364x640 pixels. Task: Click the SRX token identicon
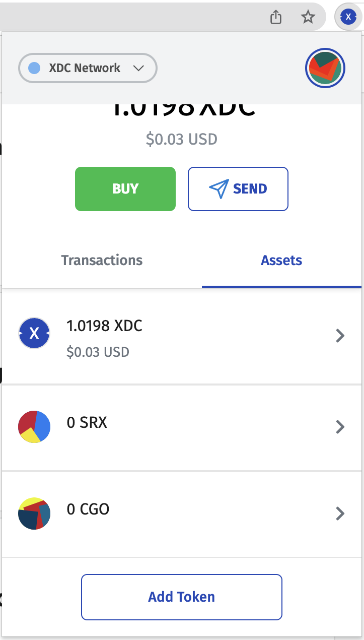pyautogui.click(x=34, y=427)
